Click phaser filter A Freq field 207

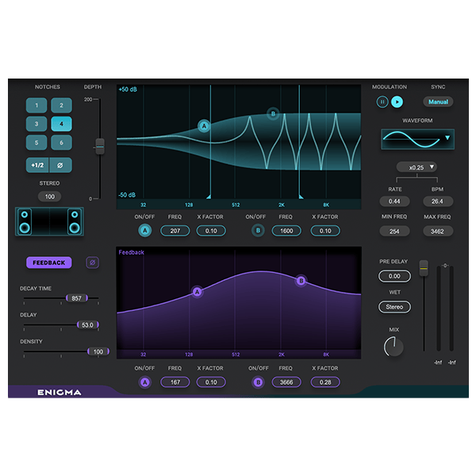pos(175,231)
